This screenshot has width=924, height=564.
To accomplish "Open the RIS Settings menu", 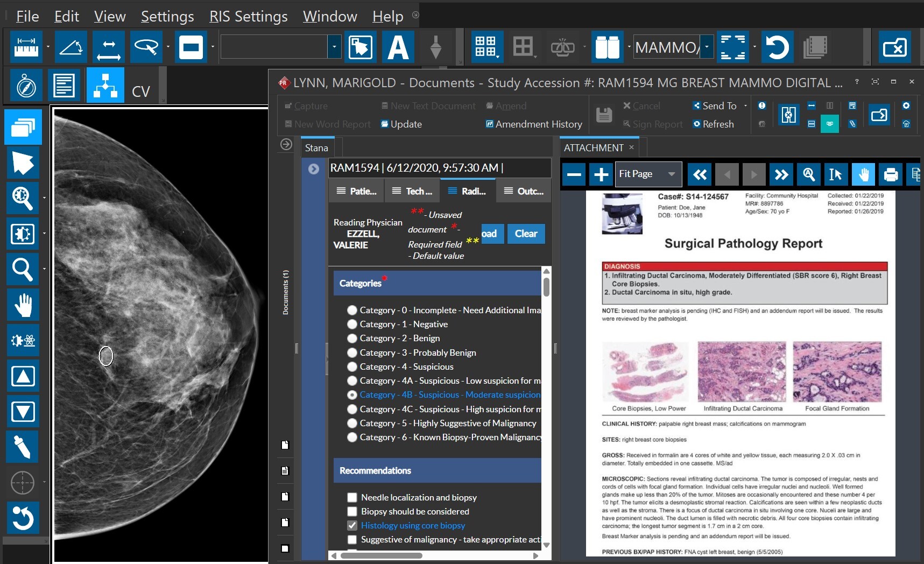I will point(249,17).
